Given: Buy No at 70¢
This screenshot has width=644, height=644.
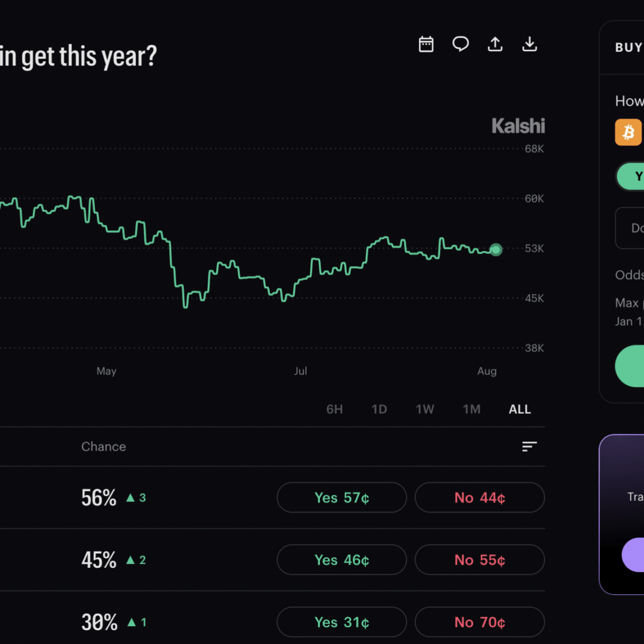Looking at the screenshot, I should click(480, 622).
